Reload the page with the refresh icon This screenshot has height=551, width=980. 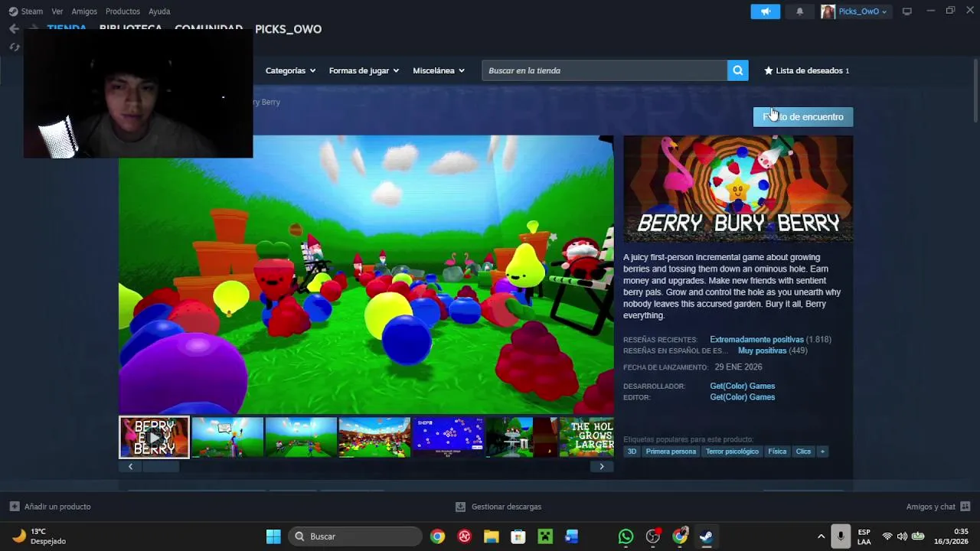(14, 47)
